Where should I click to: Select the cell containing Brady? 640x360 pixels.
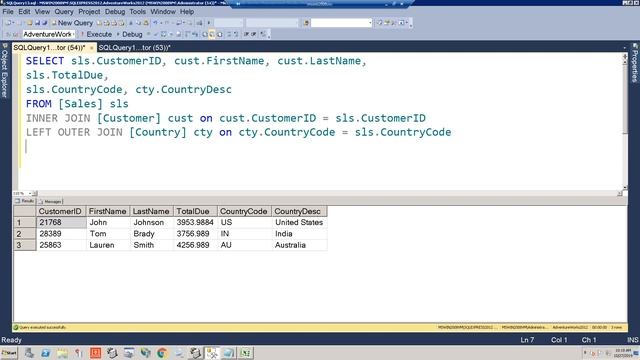pyautogui.click(x=152, y=233)
